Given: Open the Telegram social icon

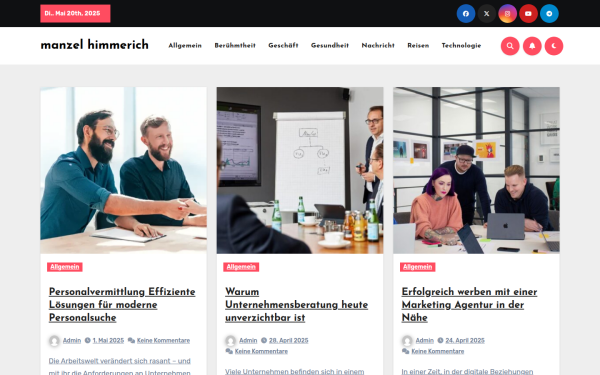Looking at the screenshot, I should 549,14.
